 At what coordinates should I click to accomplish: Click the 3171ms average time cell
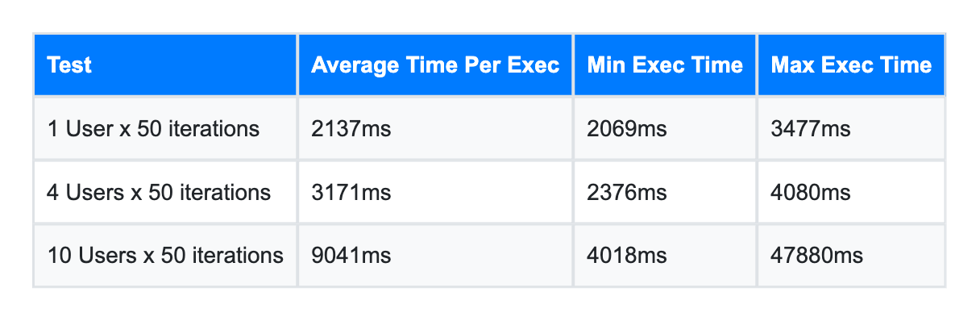[435, 192]
